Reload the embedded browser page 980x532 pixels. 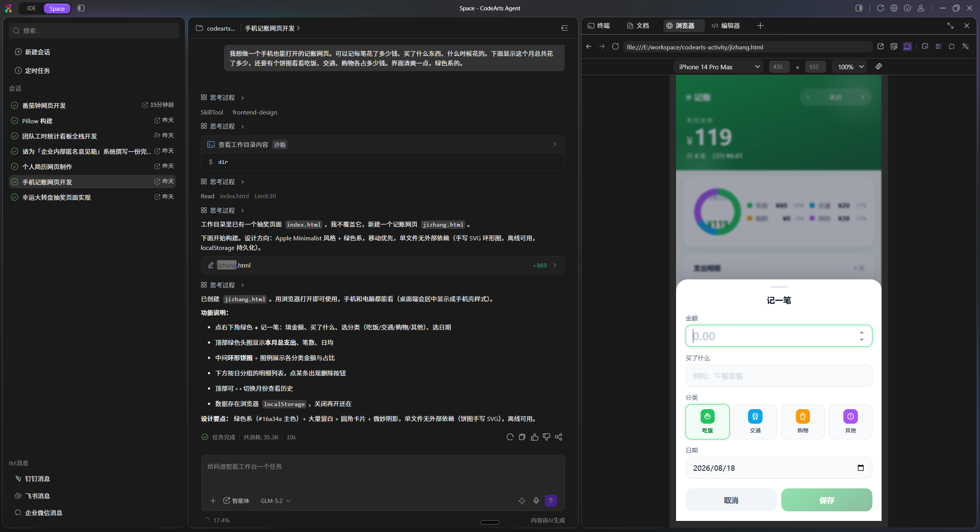point(616,46)
